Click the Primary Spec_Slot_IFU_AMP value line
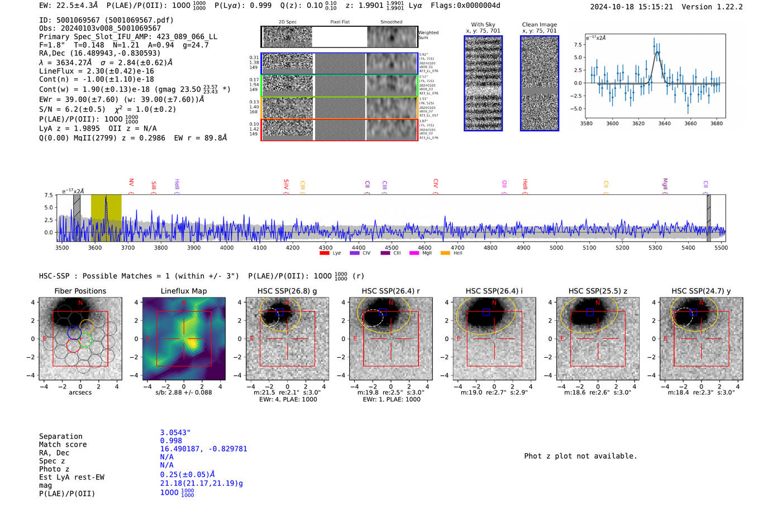 pyautogui.click(x=128, y=37)
